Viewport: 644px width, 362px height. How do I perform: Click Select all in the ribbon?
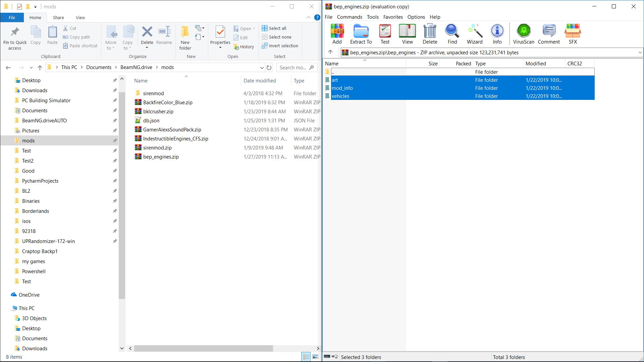coord(274,28)
